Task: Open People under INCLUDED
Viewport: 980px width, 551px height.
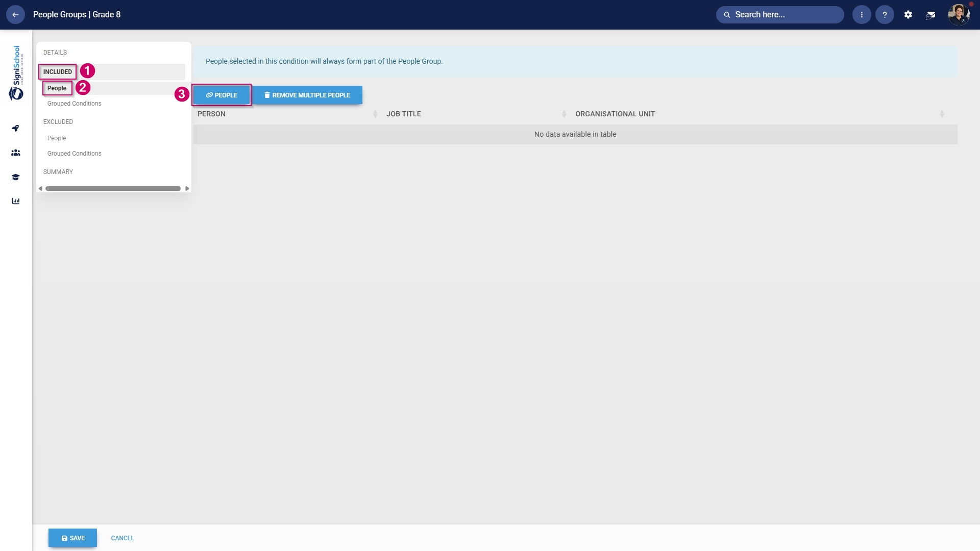Action: tap(57, 88)
